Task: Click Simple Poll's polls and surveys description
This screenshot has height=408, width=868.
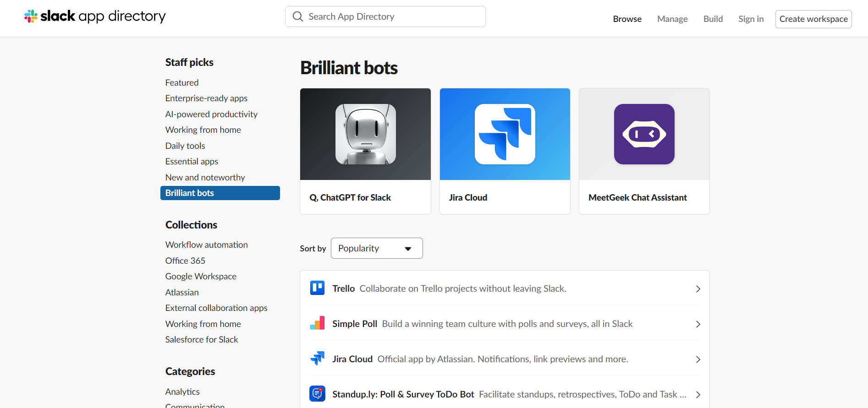Action: tap(507, 324)
